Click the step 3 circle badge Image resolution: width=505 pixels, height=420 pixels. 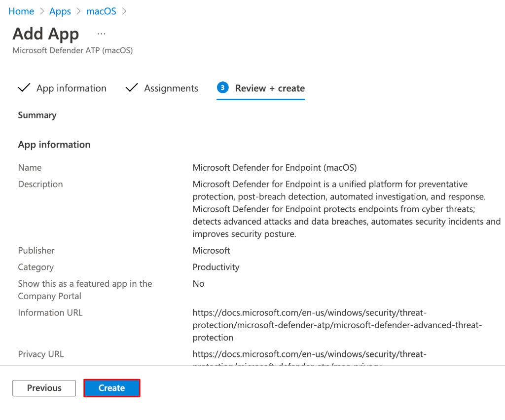click(x=222, y=88)
